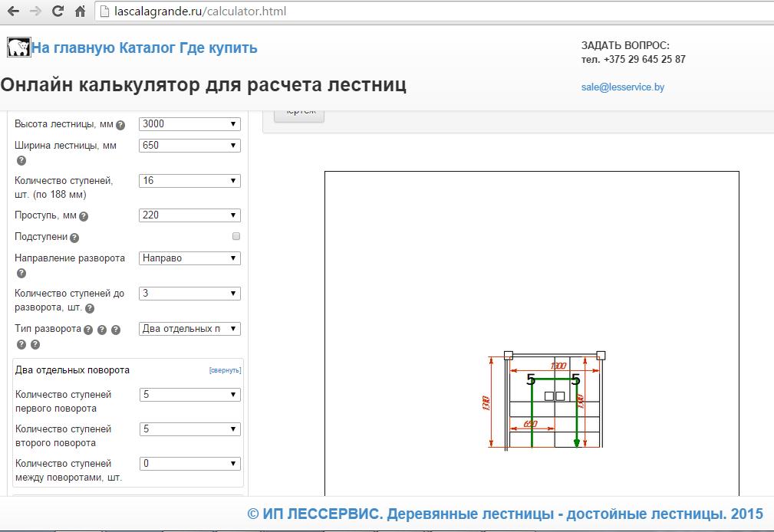
Task: Click the browser forward arrow
Action: point(35,11)
